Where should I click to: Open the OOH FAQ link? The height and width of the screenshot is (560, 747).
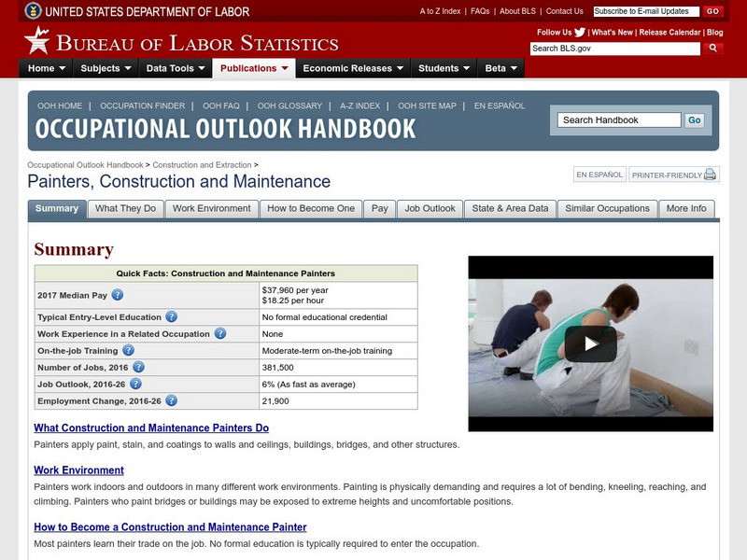pos(221,105)
